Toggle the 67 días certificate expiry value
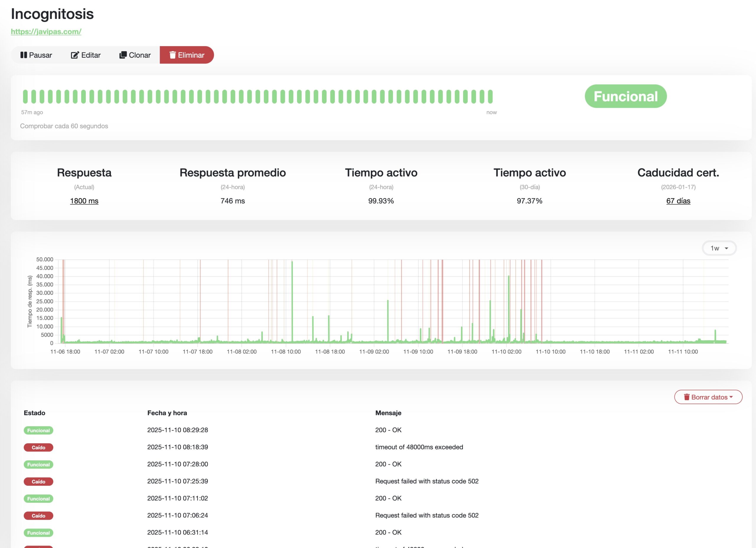The image size is (756, 548). pos(678,201)
